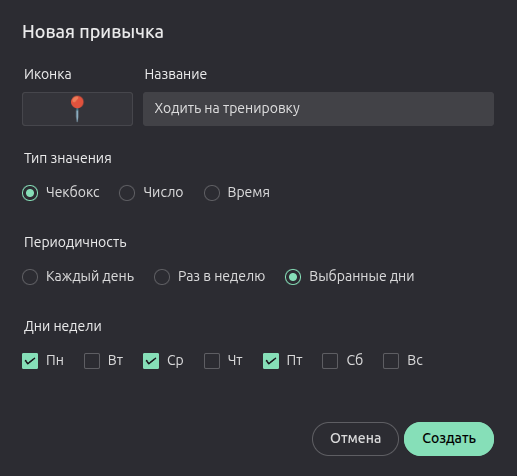Click the Новая привычка dialog title
Image resolution: width=517 pixels, height=476 pixels.
point(93,32)
